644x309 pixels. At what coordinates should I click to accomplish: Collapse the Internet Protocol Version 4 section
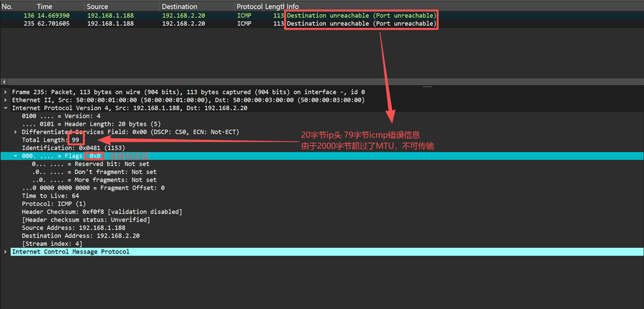pyautogui.click(x=6, y=108)
